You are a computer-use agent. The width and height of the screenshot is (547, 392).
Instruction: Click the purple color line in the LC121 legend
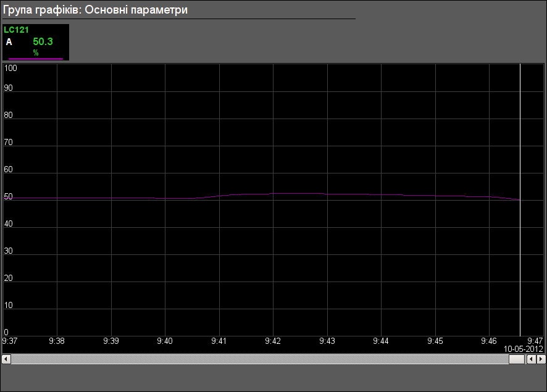pos(36,59)
